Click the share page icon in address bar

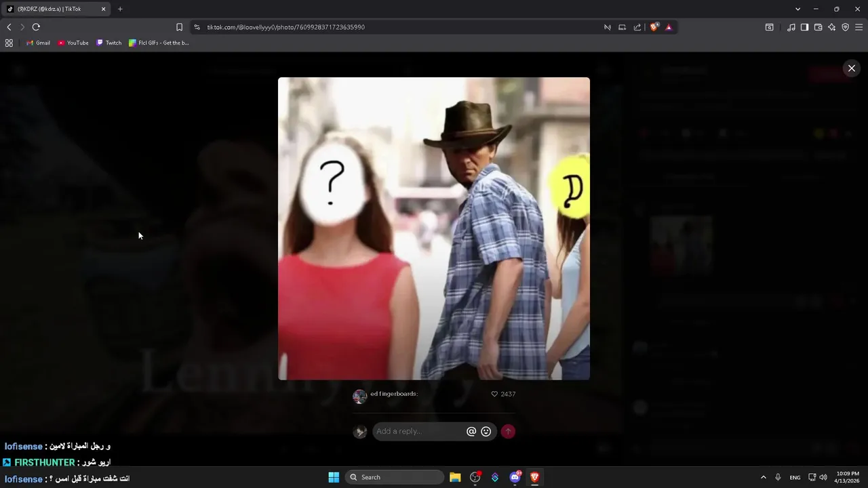click(x=637, y=27)
